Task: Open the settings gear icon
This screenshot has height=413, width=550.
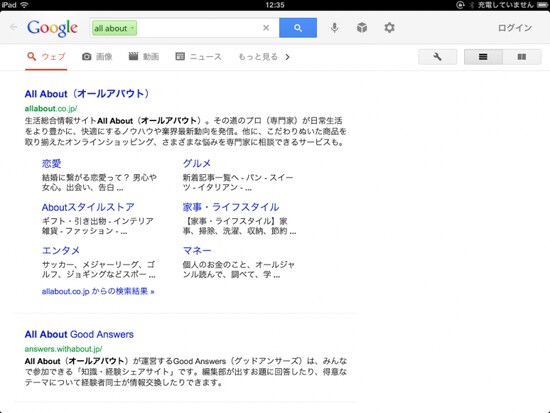Action: point(389,27)
